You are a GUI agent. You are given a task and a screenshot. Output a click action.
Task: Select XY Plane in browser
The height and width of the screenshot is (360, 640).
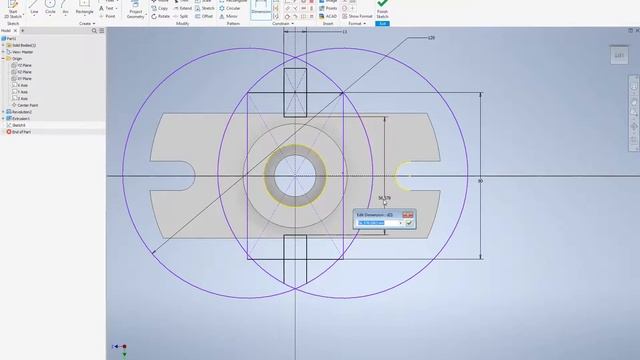[22, 78]
